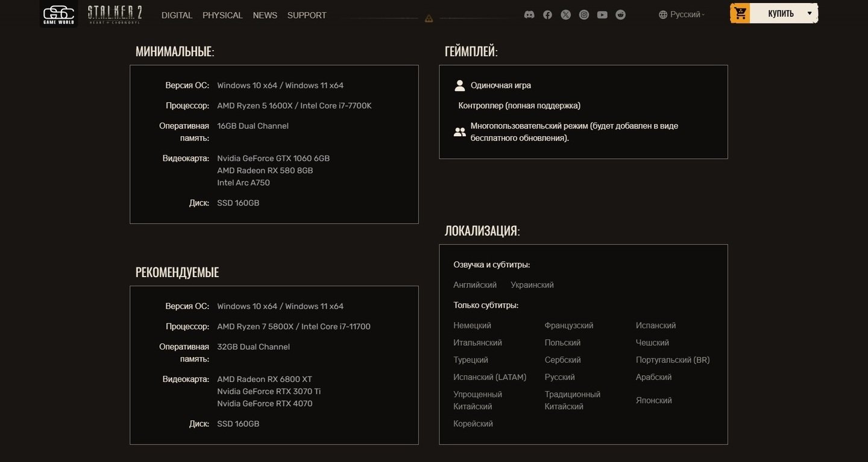Visit the X (Twitter) profile icon
Viewport: 868px width, 462px height.
[565, 14]
